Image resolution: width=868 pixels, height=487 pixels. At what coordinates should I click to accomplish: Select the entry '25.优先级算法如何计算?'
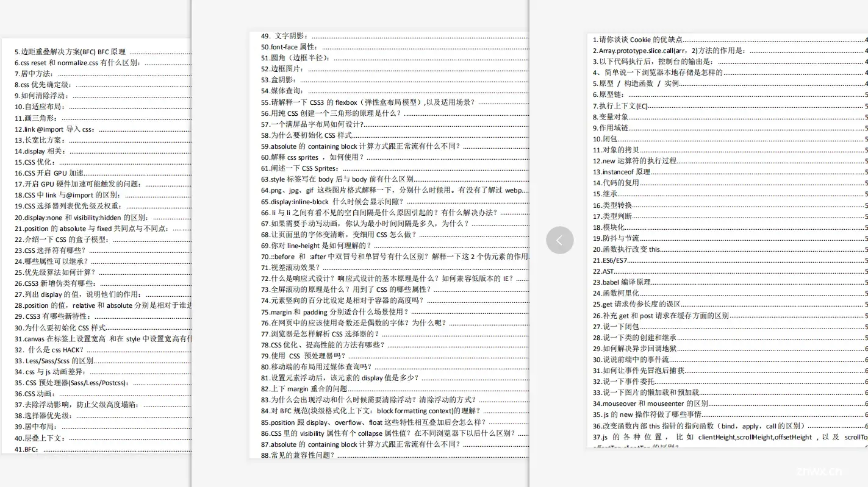click(102, 272)
